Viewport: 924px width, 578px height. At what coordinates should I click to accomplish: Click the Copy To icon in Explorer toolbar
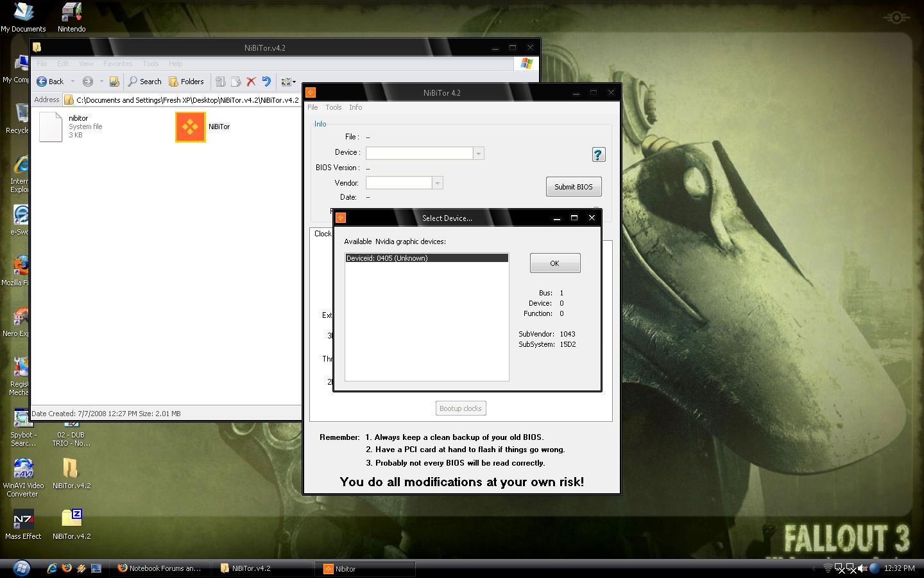click(235, 82)
